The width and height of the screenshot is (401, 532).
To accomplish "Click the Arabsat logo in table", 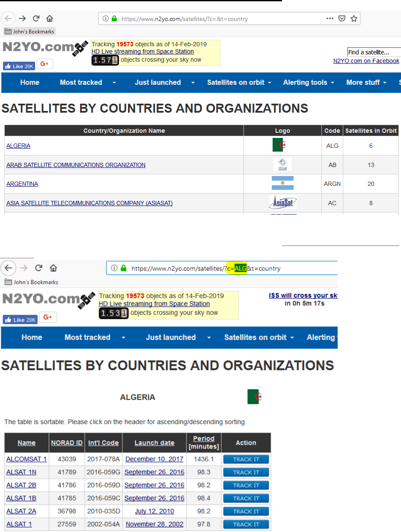I will point(282,164).
